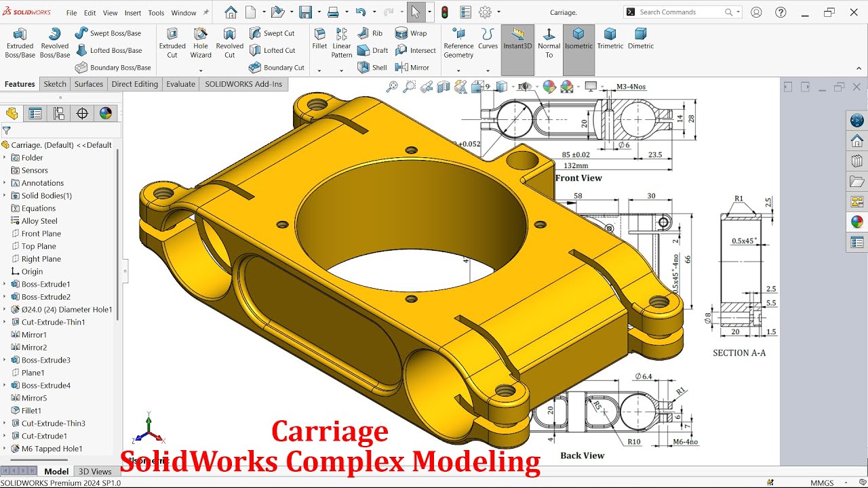868x488 pixels.
Task: Select the Rib tool
Action: pyautogui.click(x=370, y=33)
